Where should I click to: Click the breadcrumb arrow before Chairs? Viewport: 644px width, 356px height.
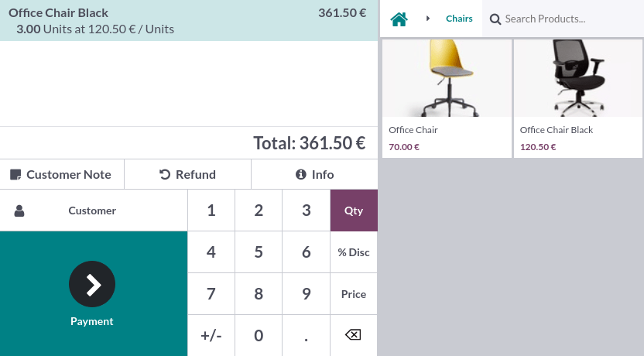(x=428, y=19)
